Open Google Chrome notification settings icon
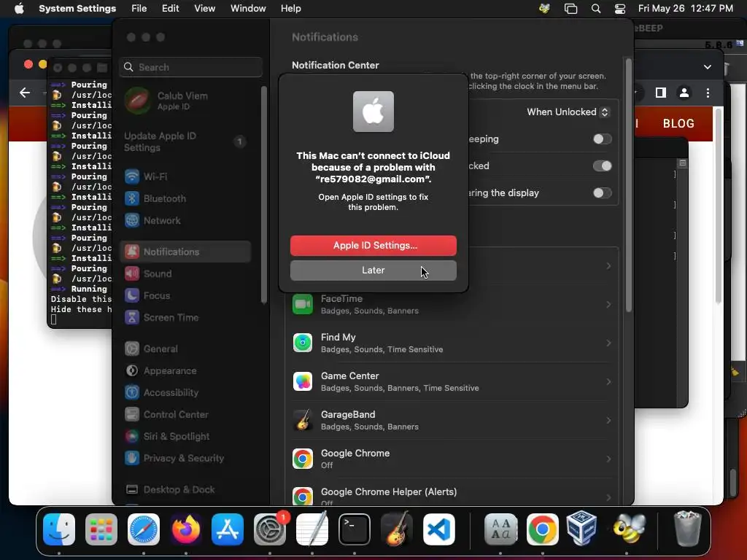This screenshot has height=560, width=747. coord(303,459)
